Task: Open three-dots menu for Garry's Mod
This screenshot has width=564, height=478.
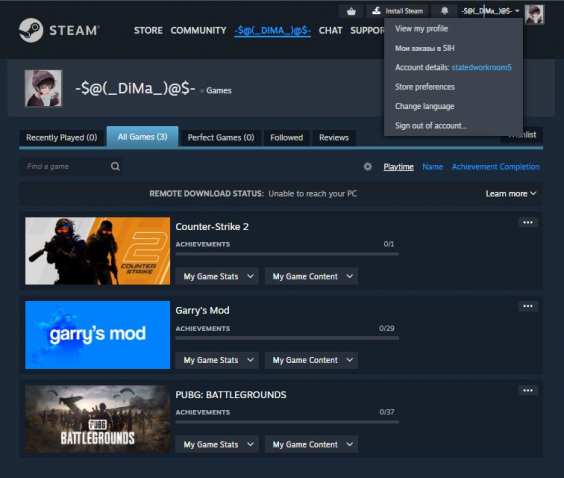Action: 528,306
